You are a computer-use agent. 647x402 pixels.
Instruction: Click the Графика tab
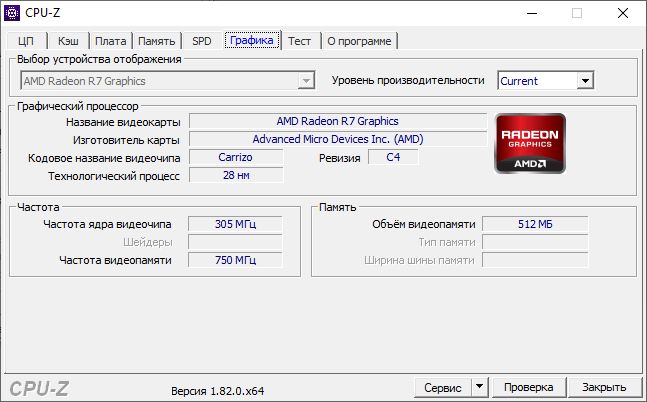pos(252,40)
